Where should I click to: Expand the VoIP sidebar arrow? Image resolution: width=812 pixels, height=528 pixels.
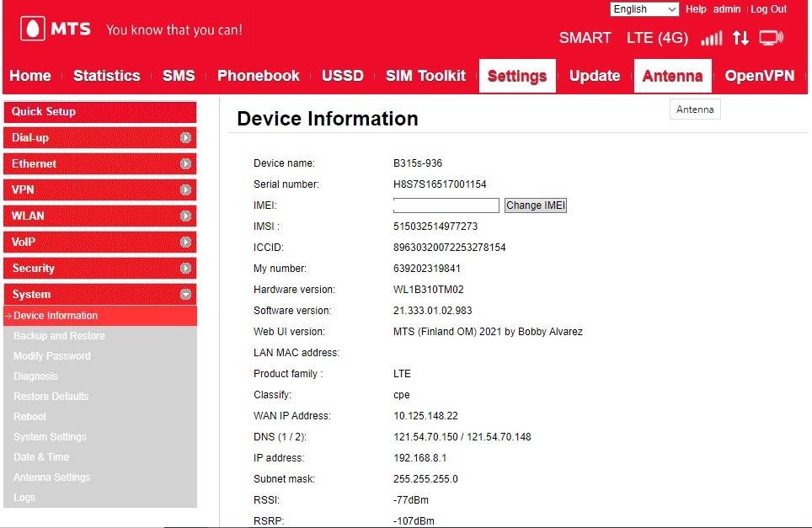(185, 242)
